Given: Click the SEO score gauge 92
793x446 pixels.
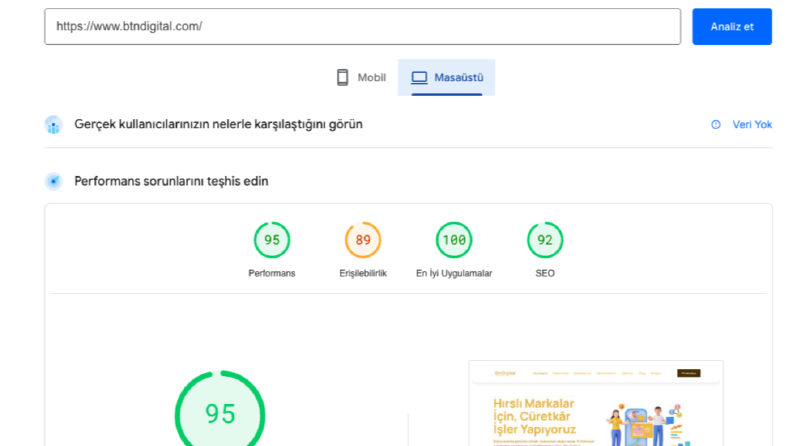Looking at the screenshot, I should tap(545, 240).
